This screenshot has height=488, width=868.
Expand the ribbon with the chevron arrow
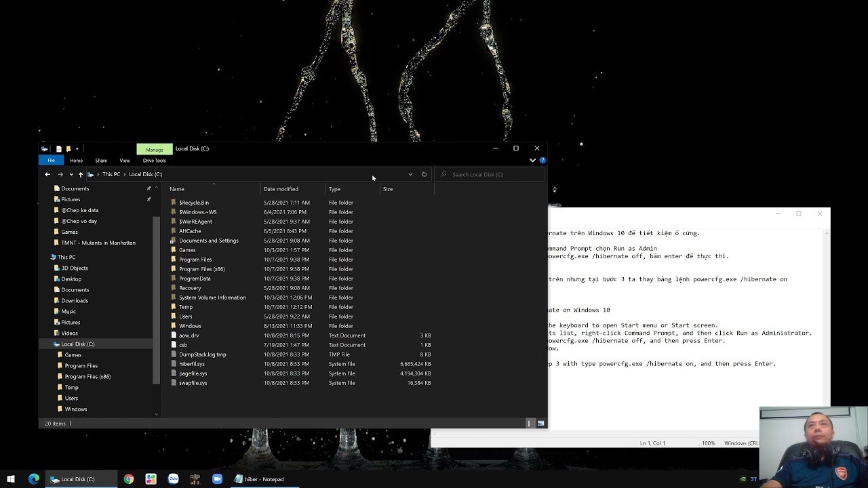532,161
